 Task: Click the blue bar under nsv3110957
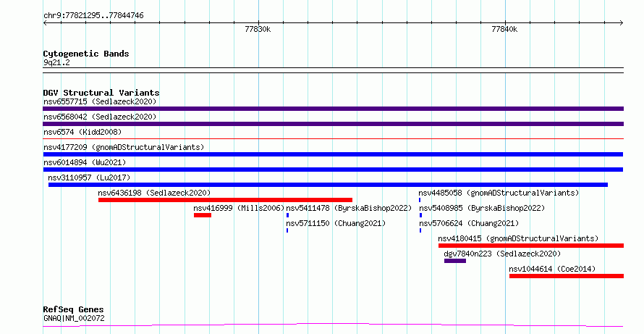(x=329, y=185)
